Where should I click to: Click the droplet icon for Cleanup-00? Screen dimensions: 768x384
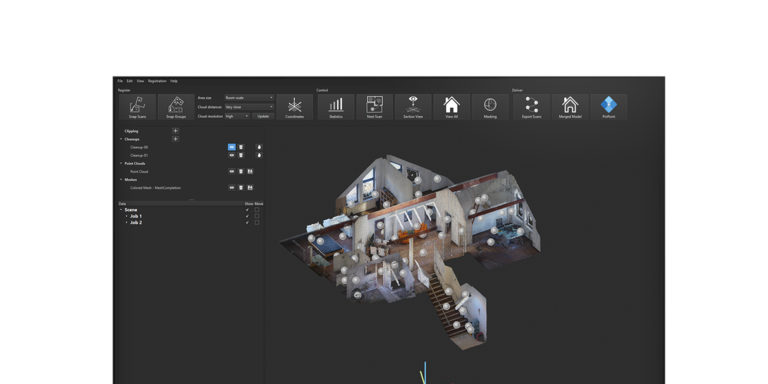[259, 147]
